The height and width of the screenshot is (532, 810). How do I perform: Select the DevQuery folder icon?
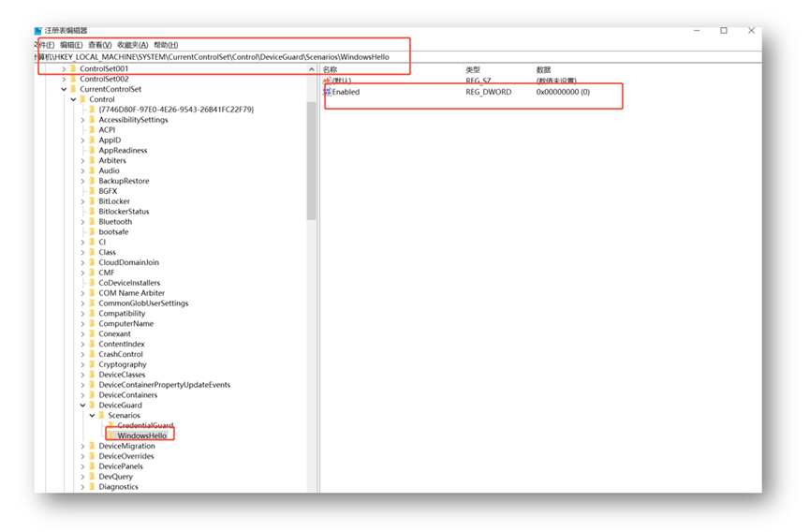(x=93, y=477)
